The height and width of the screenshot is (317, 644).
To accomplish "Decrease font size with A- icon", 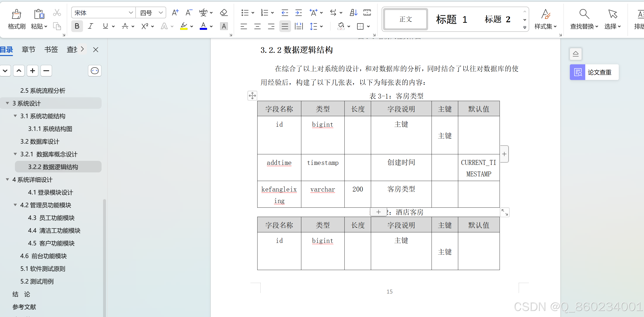I will [x=189, y=12].
